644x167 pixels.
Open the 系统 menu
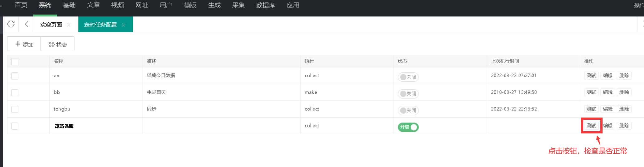(x=45, y=5)
